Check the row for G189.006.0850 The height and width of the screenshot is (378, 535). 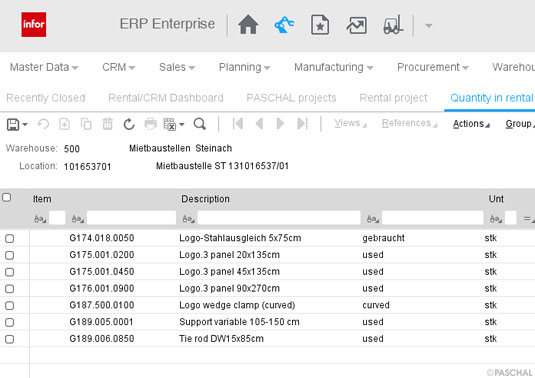coord(10,339)
